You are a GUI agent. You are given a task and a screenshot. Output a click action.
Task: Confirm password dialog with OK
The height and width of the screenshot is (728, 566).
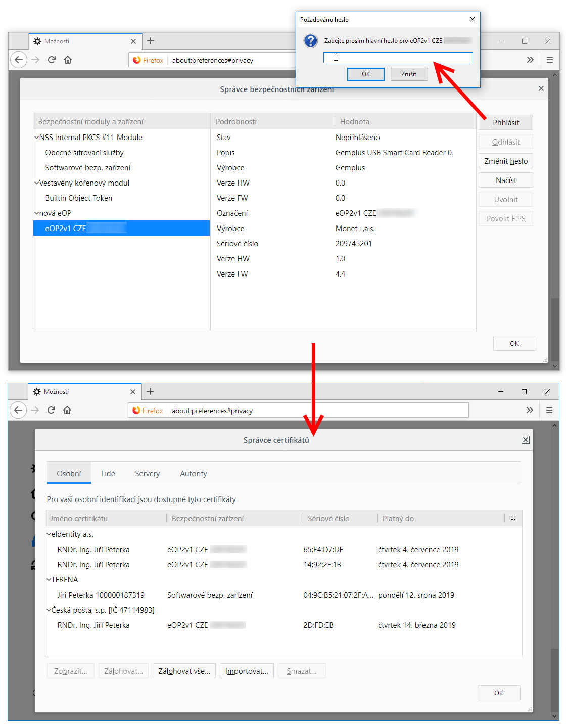coord(366,74)
